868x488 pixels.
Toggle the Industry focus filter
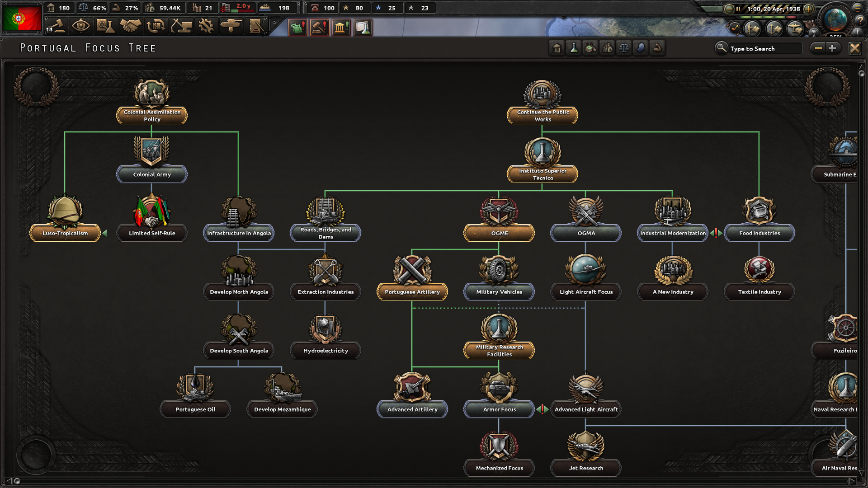pyautogui.click(x=590, y=47)
